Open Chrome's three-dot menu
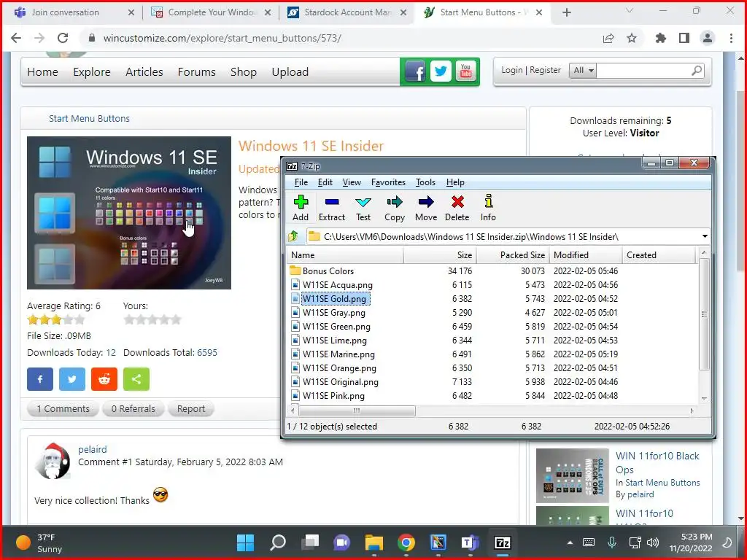 (x=731, y=38)
